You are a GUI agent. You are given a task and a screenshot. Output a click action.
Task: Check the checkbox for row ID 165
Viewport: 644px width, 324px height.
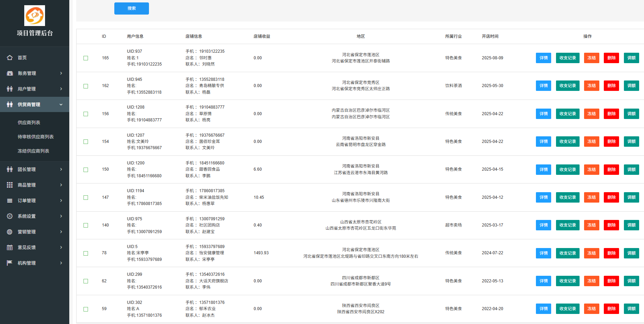86,58
